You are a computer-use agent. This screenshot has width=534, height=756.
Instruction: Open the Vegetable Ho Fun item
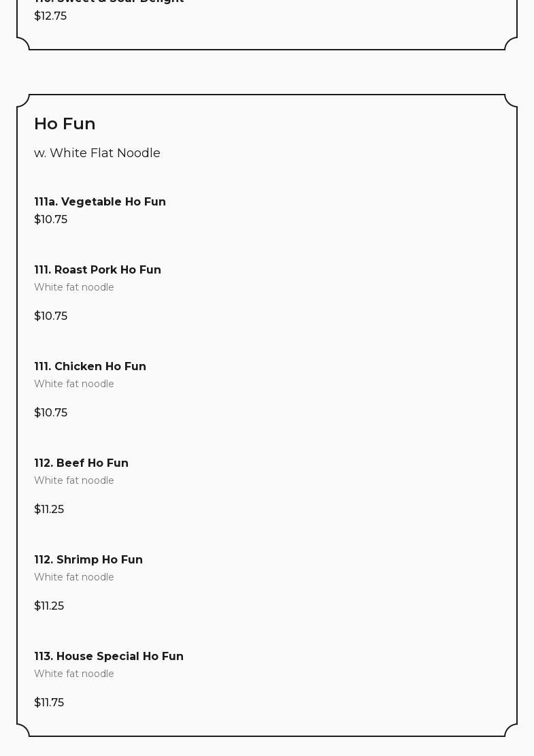click(100, 202)
